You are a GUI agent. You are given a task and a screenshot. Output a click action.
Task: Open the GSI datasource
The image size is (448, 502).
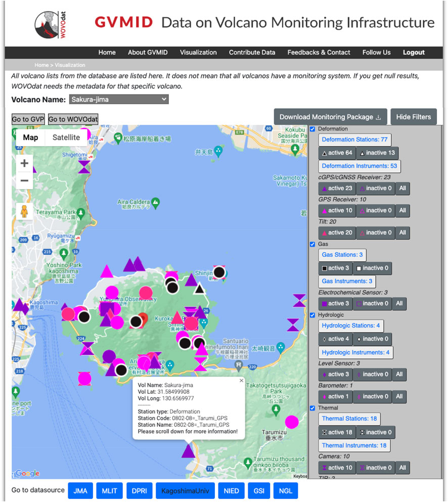(x=259, y=491)
